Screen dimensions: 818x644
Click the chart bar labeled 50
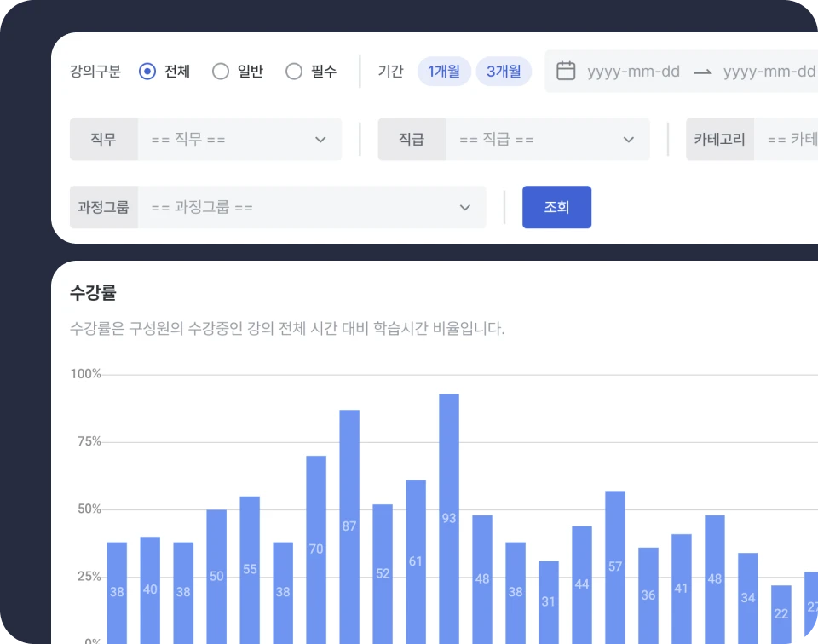point(216,576)
